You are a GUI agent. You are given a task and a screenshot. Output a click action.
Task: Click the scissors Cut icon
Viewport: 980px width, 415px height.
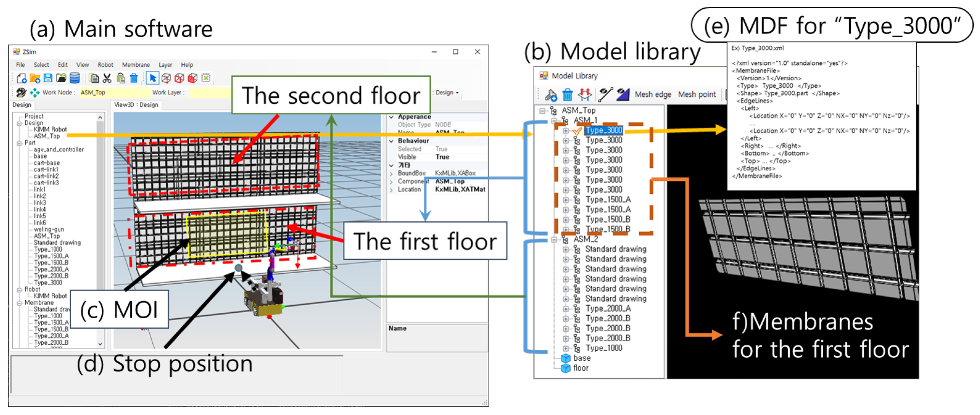pyautogui.click(x=107, y=78)
